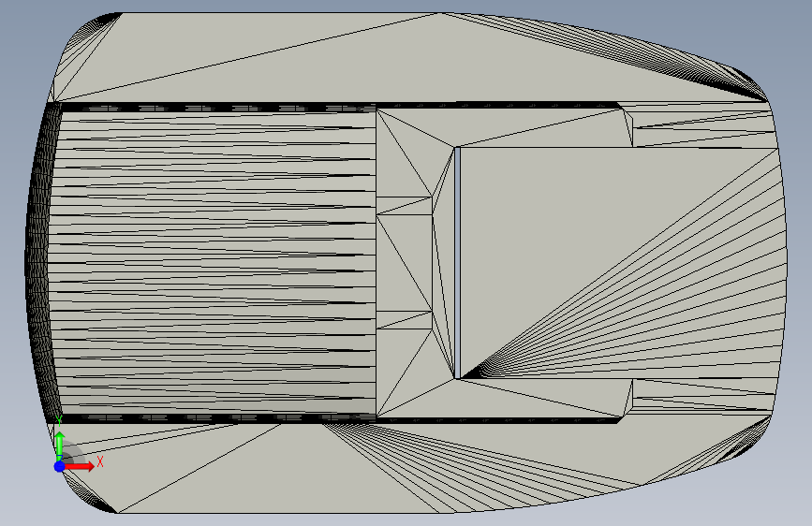
Task: Click the green Y axis arrow of the triad
Action: (x=60, y=445)
